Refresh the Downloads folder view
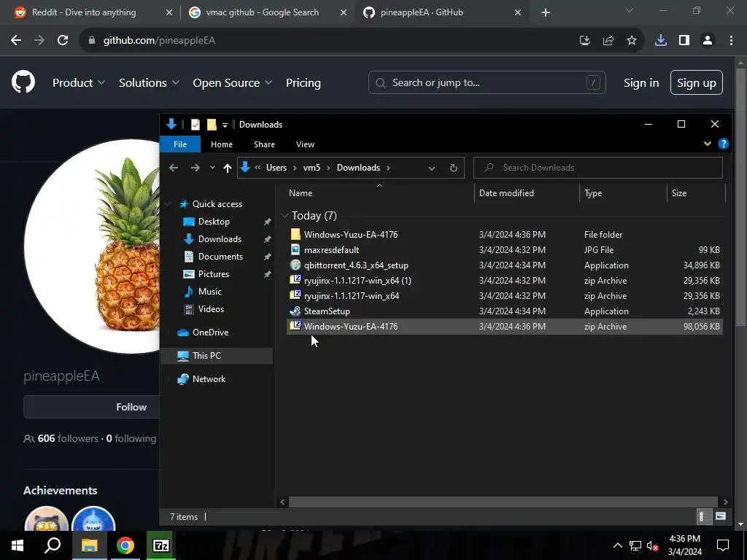Viewport: 747px width, 560px height. click(x=453, y=168)
